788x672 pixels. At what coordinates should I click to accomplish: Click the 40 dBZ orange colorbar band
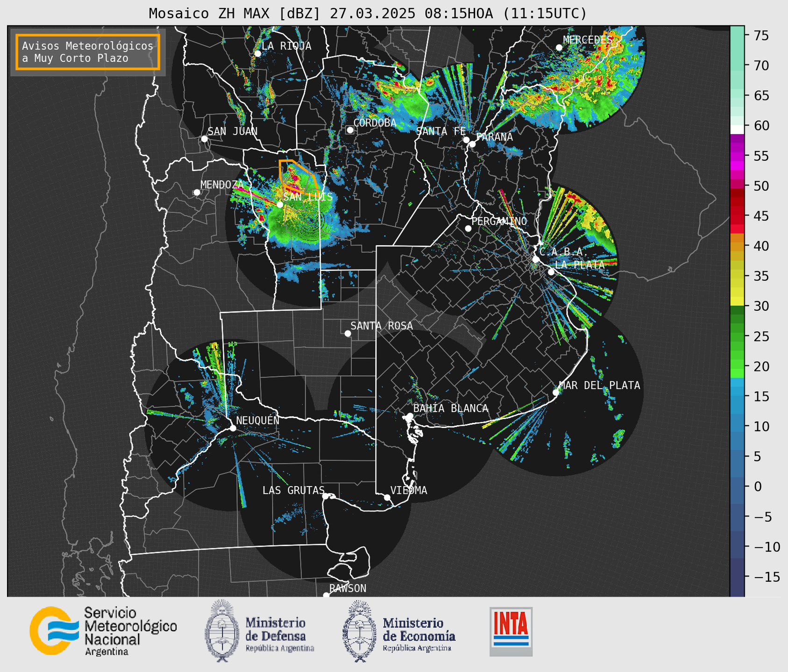[737, 246]
